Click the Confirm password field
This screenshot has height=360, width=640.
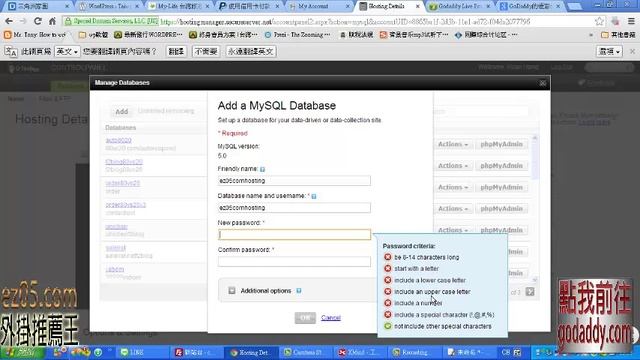click(294, 261)
